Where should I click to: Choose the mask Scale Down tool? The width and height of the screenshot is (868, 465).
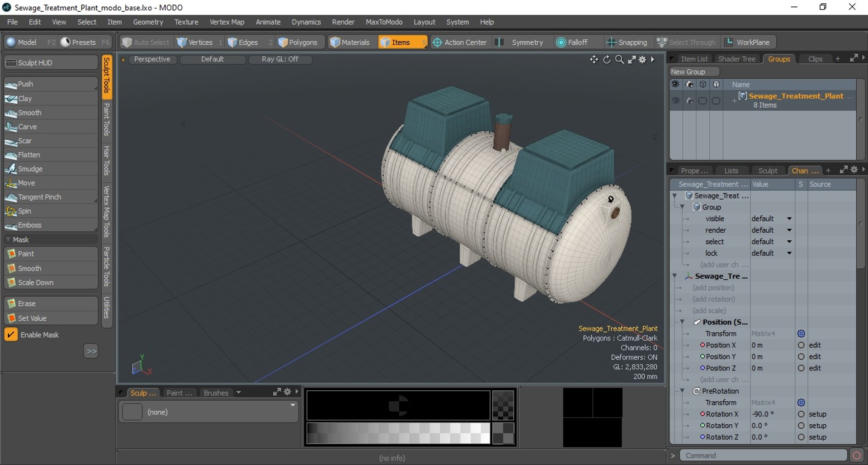click(51, 282)
